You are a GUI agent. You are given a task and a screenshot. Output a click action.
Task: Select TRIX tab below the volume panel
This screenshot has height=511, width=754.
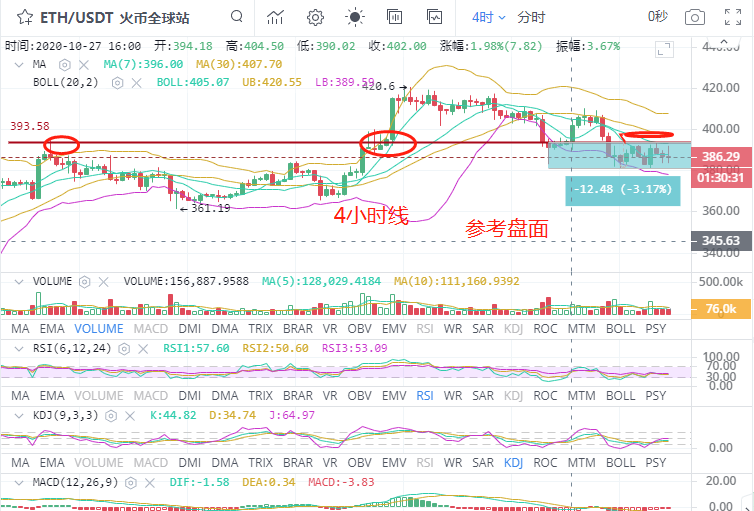click(x=260, y=329)
